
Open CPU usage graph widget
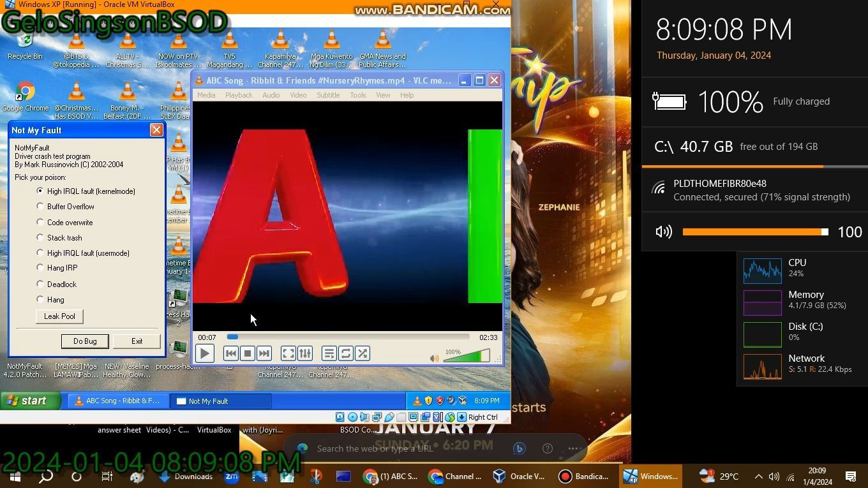coord(762,270)
